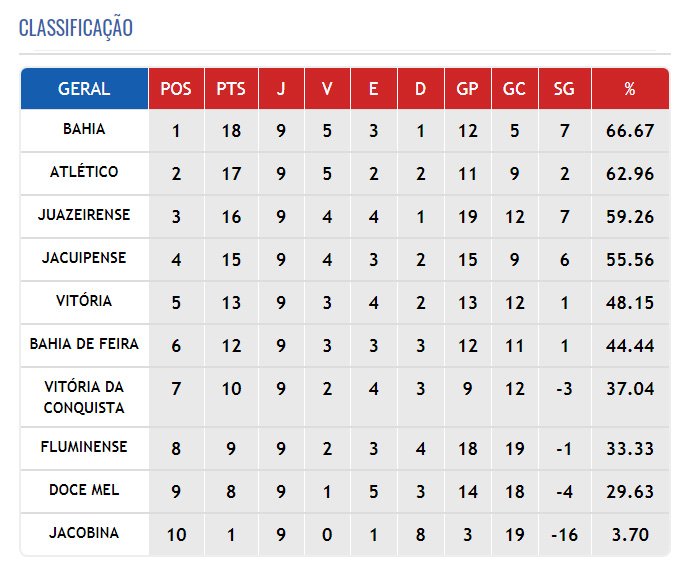Select the ATLÉTICO team name

84,172
